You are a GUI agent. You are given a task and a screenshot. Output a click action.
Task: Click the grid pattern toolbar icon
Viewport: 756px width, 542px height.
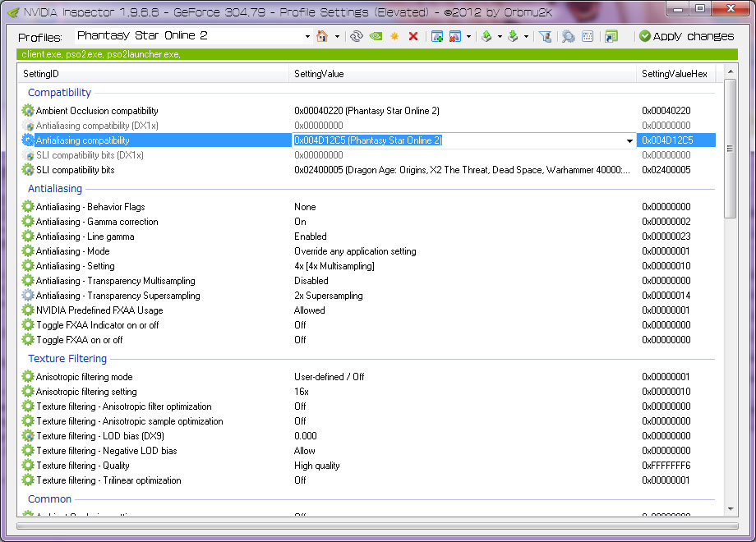coord(588,36)
